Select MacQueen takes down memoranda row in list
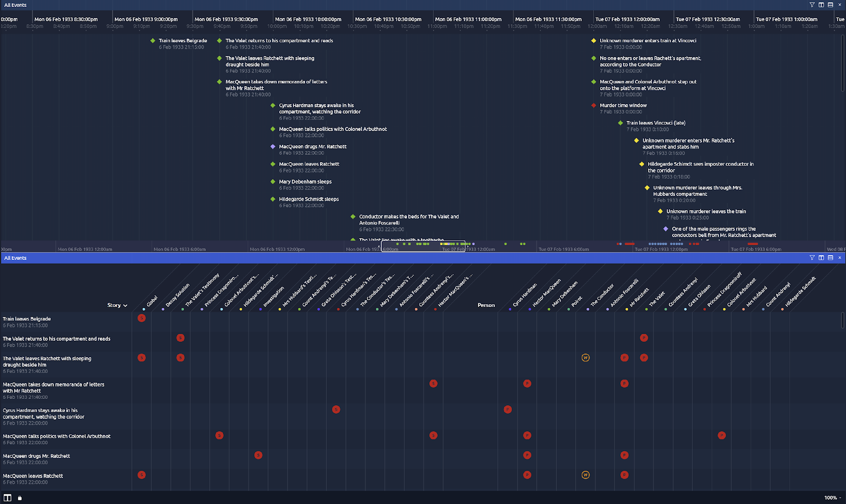Viewport: 846px width, 504px height. 66,390
